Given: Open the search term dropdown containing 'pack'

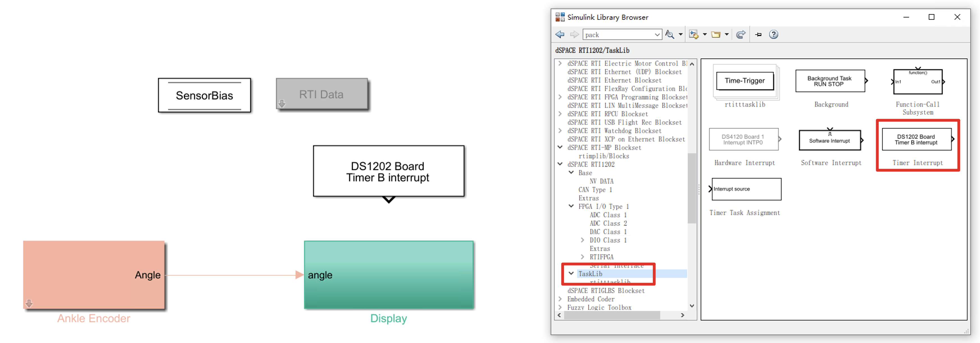Looking at the screenshot, I should point(657,35).
